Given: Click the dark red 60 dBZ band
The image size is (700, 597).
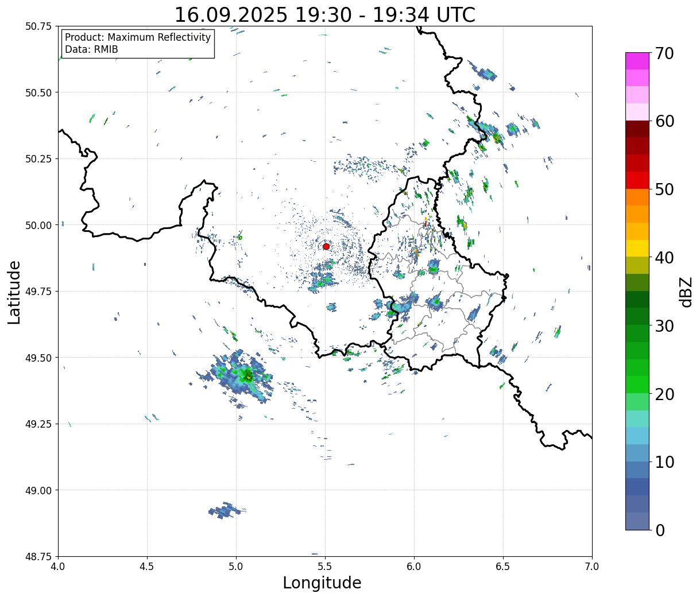Looking at the screenshot, I should pyautogui.click(x=637, y=129).
